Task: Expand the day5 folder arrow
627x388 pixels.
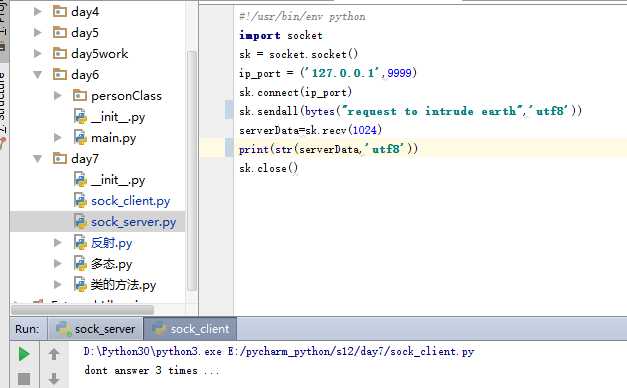Action: (x=38, y=32)
